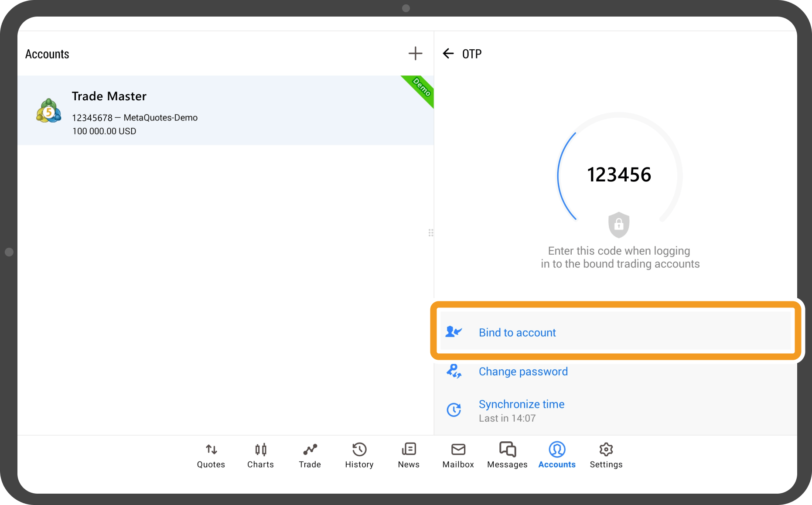The width and height of the screenshot is (812, 505).
Task: Click the MetaTrader 5 account logo
Action: 48,111
